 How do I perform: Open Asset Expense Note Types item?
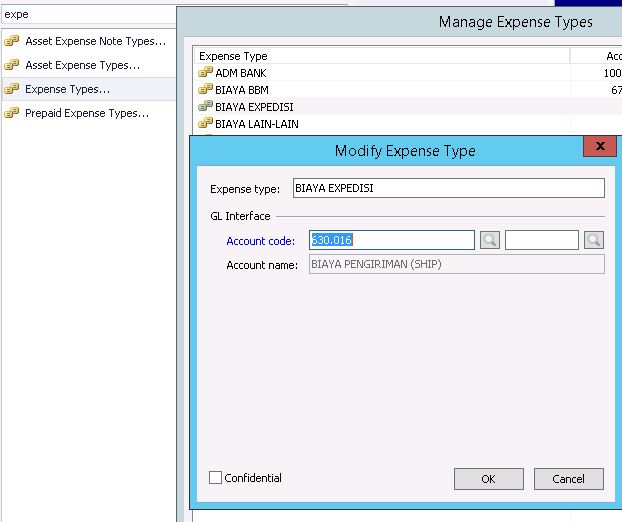tap(95, 41)
